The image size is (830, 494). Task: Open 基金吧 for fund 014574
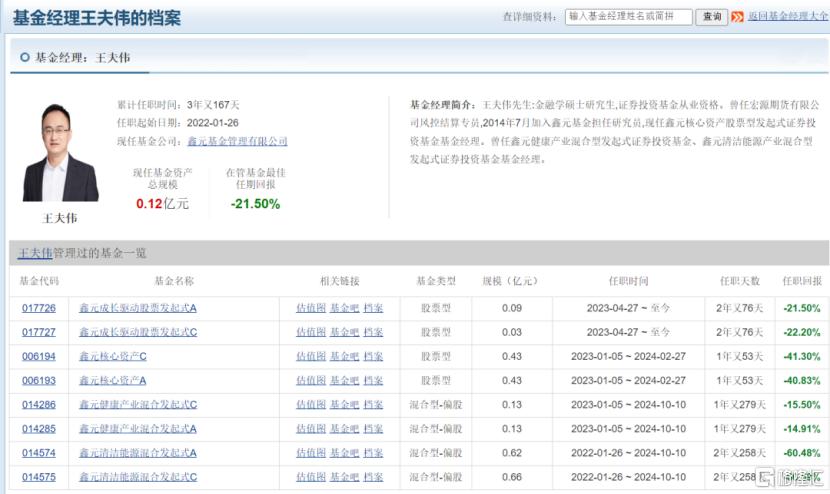pyautogui.click(x=345, y=453)
